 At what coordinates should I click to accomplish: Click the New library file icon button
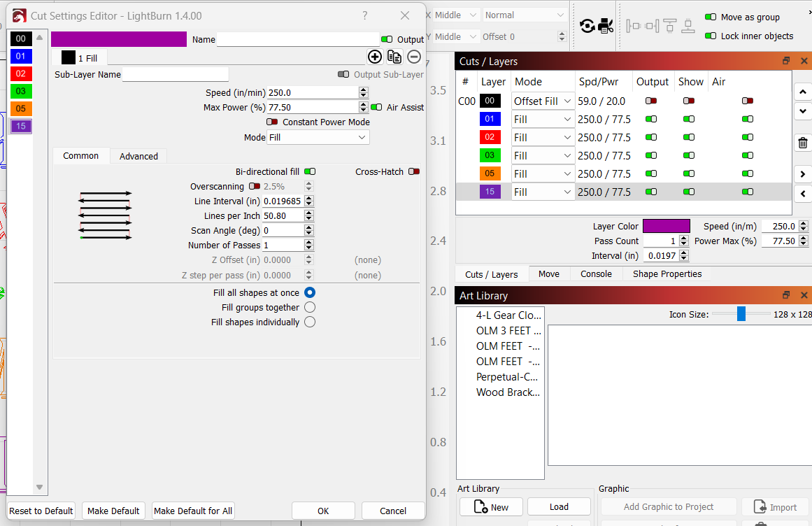click(491, 507)
